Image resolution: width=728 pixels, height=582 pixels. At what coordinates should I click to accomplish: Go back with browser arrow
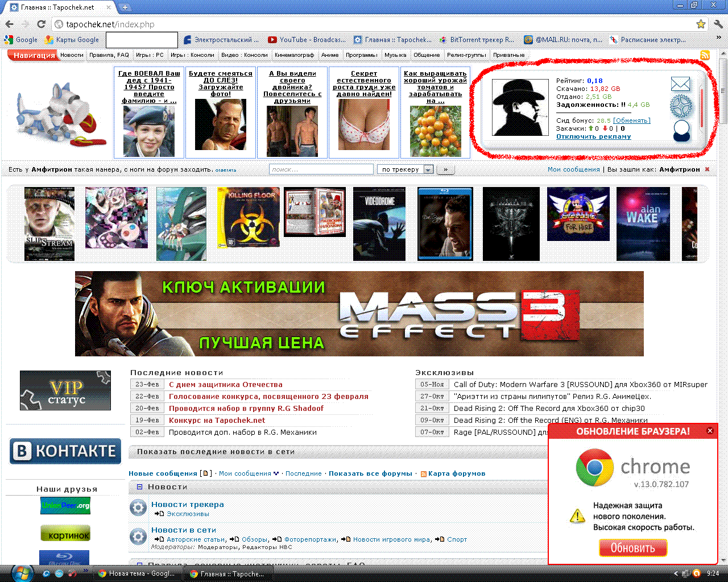click(9, 24)
